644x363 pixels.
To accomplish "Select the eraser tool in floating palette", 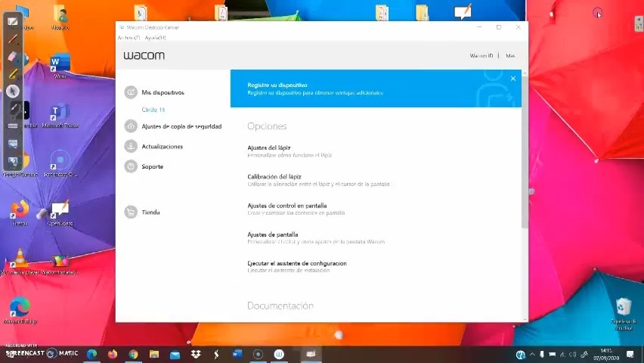I will tap(13, 57).
